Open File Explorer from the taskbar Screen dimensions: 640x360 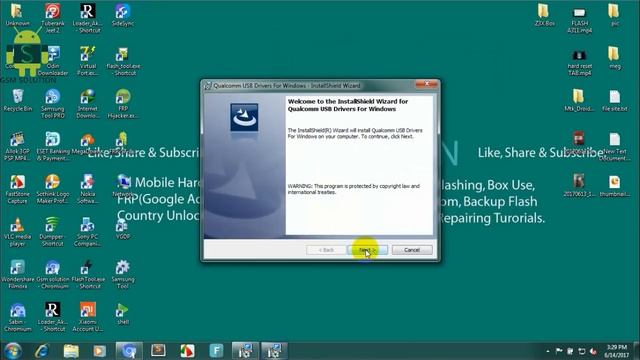point(71,351)
